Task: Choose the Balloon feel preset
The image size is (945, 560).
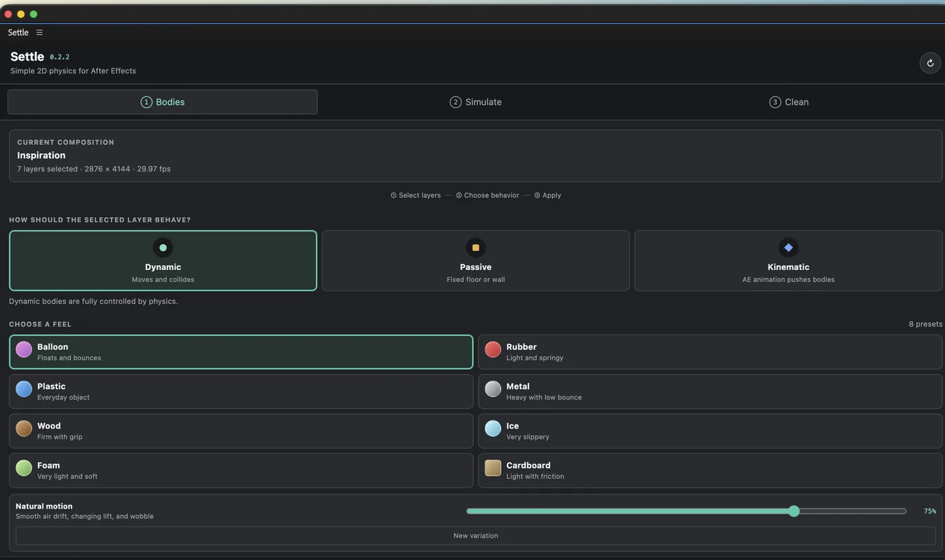Action: pyautogui.click(x=241, y=352)
